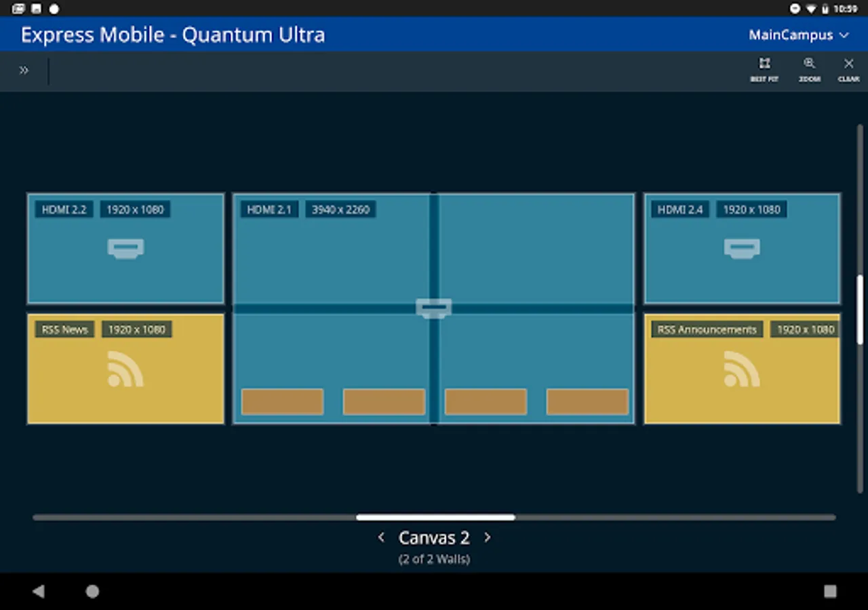Screen dimensions: 868x610
Task: Go to previous canvas with left arrow
Action: pos(381,537)
